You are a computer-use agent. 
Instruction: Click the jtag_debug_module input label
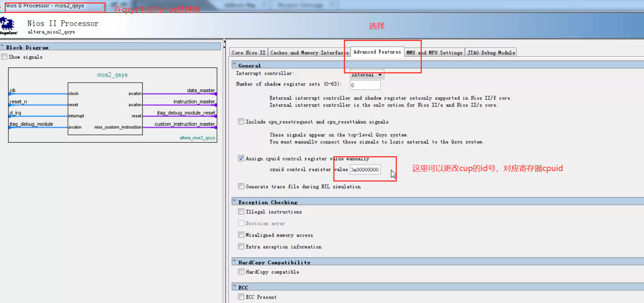coord(31,124)
